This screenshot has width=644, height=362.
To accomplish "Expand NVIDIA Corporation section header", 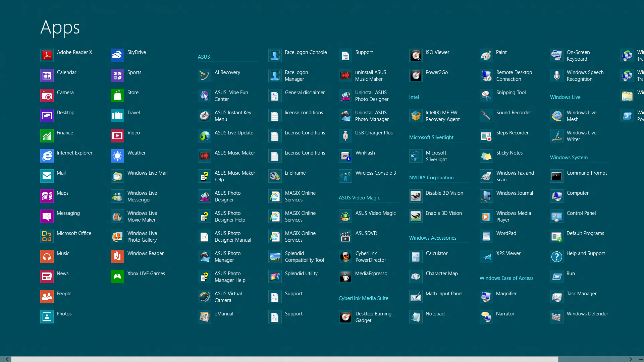I will point(431,177).
